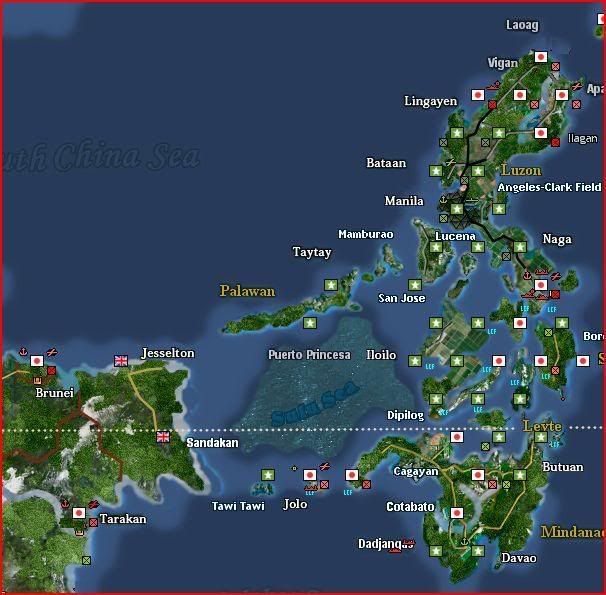
Task: Click the Palawan island label
Action: [247, 291]
